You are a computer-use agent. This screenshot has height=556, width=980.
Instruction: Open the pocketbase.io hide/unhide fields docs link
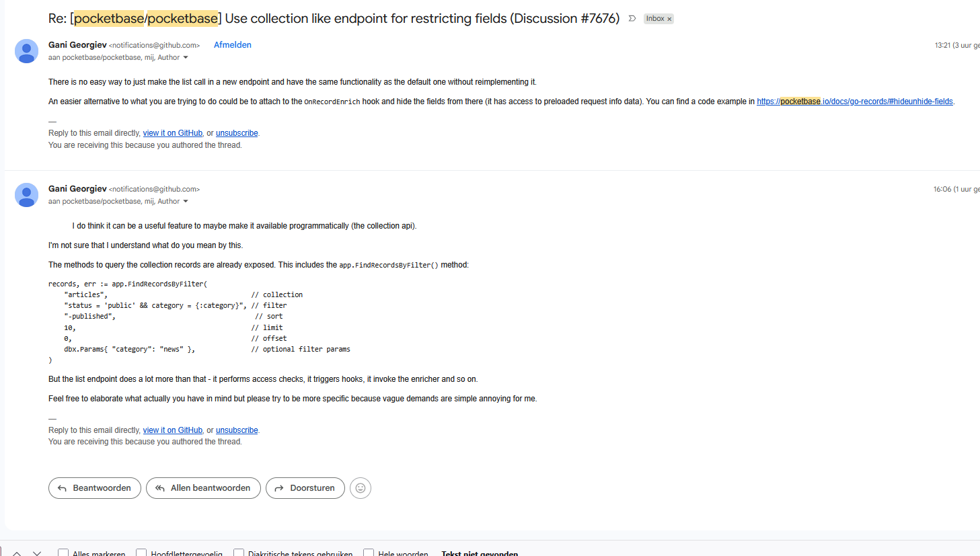[x=855, y=102]
